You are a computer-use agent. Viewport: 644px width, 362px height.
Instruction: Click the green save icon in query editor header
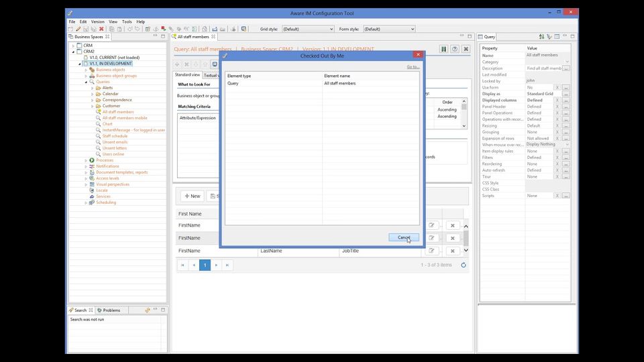[443, 49]
